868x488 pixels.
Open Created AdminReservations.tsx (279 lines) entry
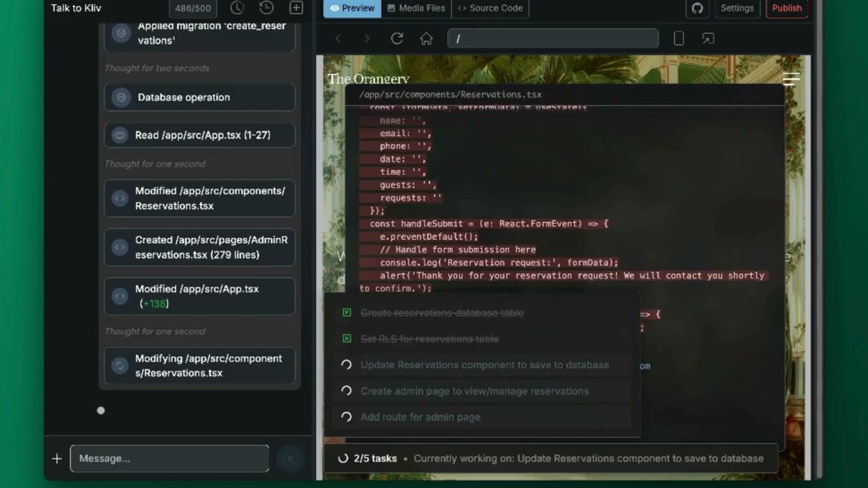pos(199,247)
